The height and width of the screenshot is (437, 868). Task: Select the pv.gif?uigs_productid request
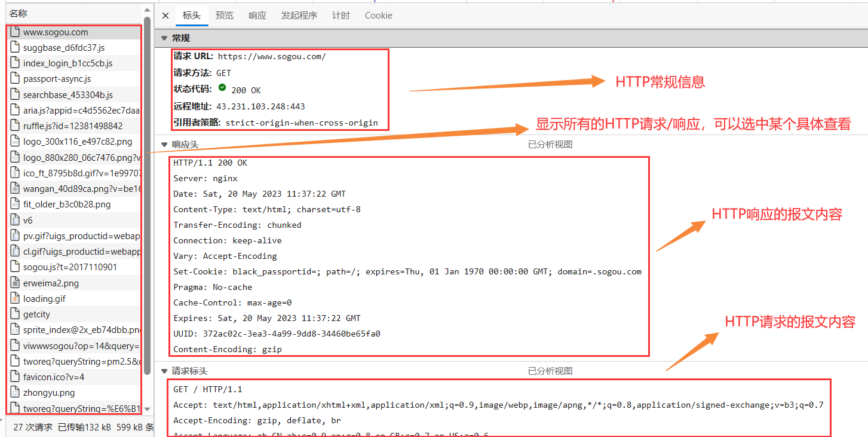75,236
